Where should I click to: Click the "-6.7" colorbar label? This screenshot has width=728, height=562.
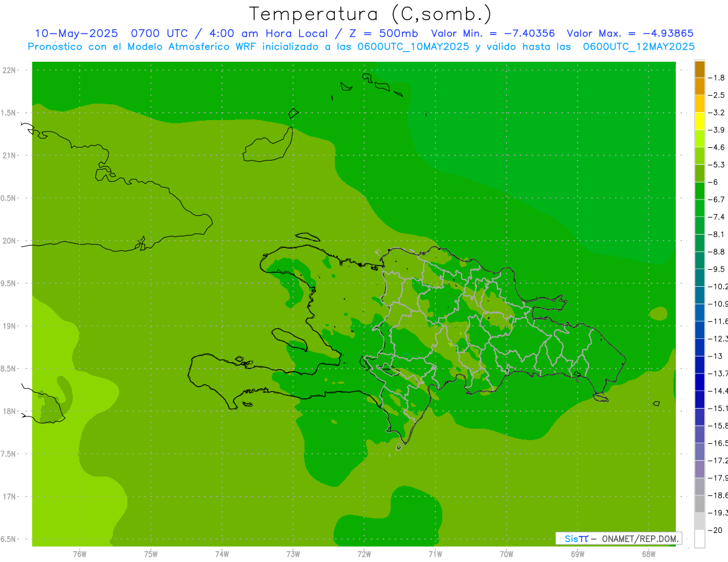tap(717, 199)
